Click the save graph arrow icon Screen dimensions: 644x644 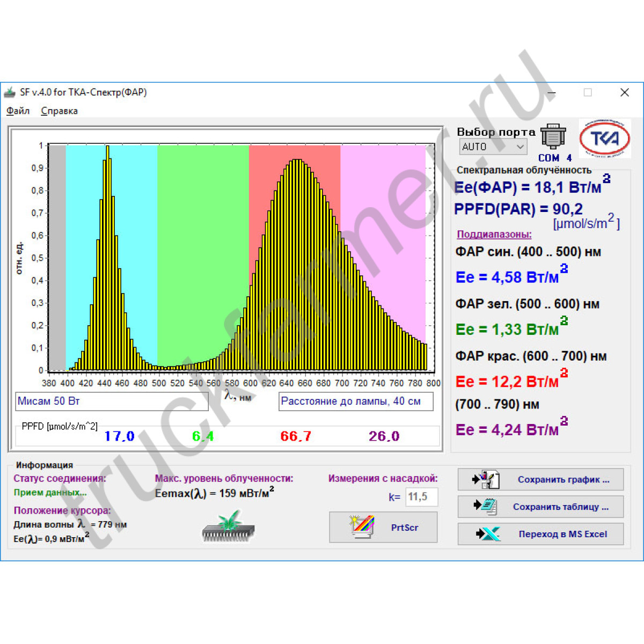(x=486, y=479)
